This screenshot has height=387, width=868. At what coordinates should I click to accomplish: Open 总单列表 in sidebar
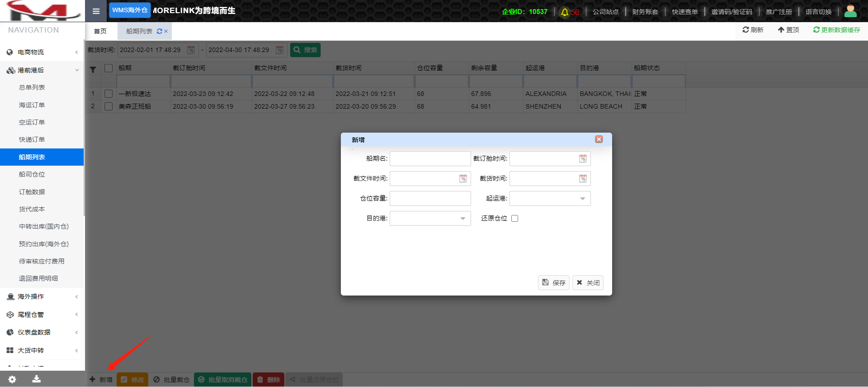point(32,87)
